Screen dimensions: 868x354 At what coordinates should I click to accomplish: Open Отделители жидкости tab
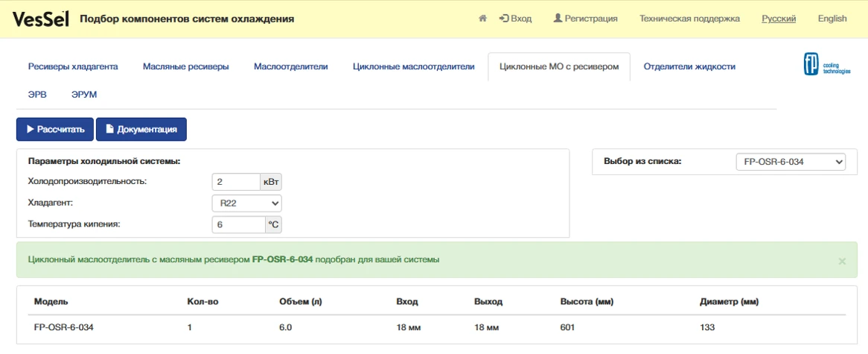click(x=689, y=66)
